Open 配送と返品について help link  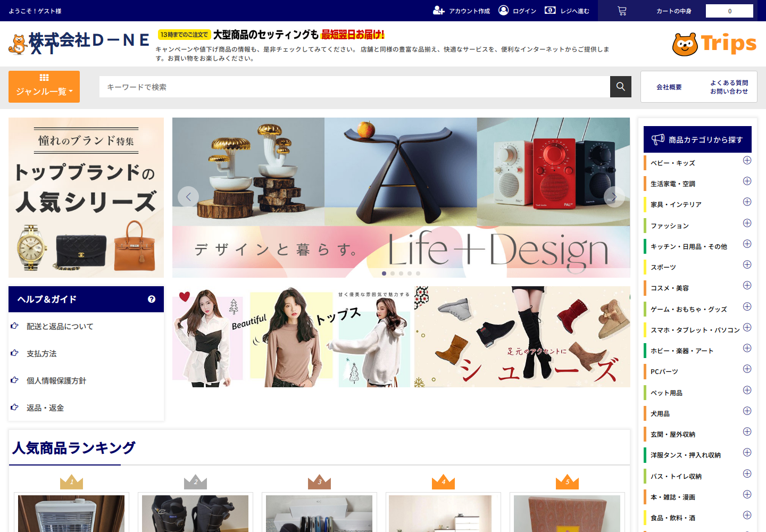coord(60,326)
